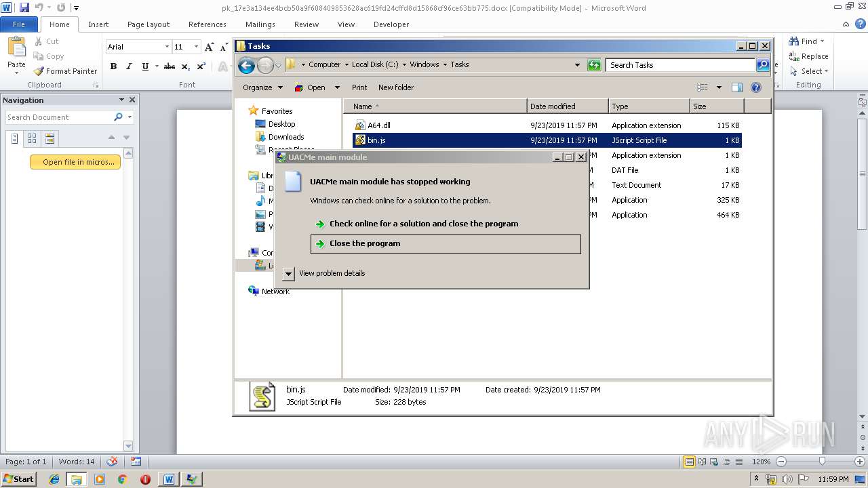Click Find in the Editing group
Image resolution: width=868 pixels, height=488 pixels.
point(807,41)
